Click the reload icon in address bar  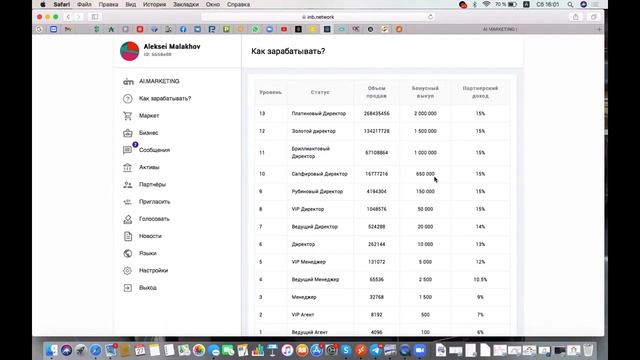430,17
